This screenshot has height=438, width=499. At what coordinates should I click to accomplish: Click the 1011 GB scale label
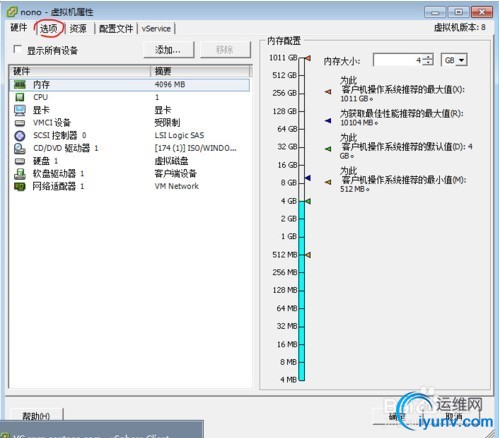283,58
